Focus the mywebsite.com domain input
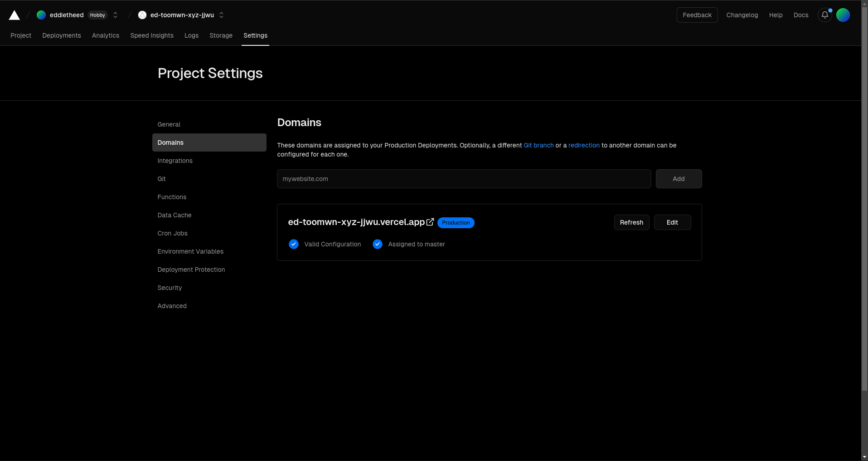868x461 pixels. pos(464,179)
